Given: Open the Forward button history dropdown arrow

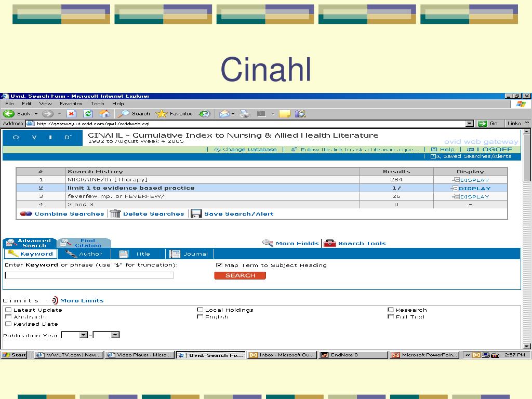Looking at the screenshot, I should click(x=59, y=114).
